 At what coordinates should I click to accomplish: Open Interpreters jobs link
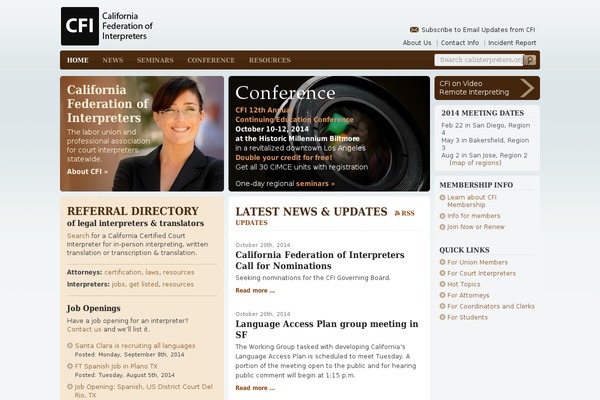pos(118,284)
